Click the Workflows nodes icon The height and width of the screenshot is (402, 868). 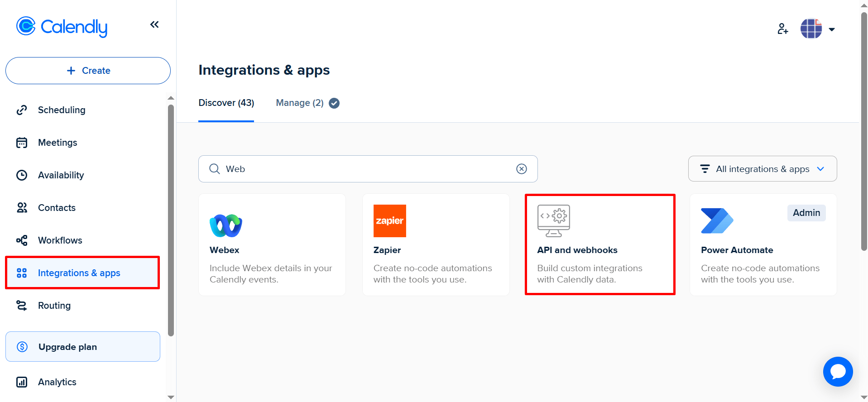(x=22, y=240)
